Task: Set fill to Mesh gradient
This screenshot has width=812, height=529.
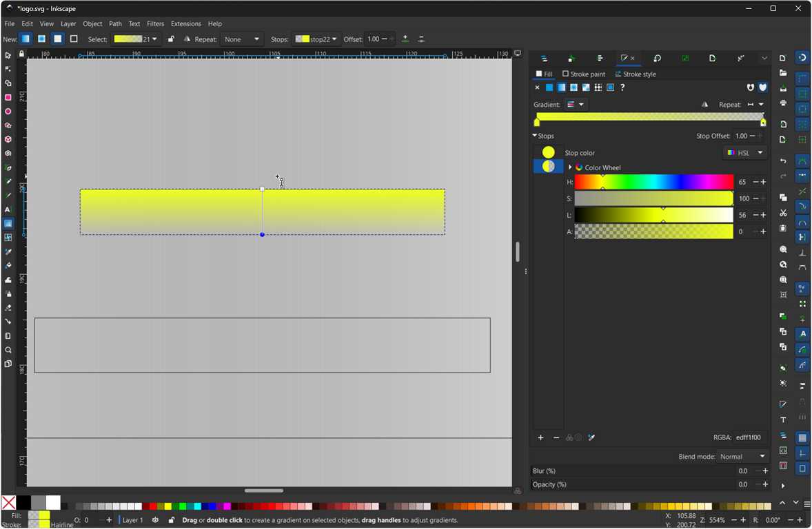Action: [598, 87]
